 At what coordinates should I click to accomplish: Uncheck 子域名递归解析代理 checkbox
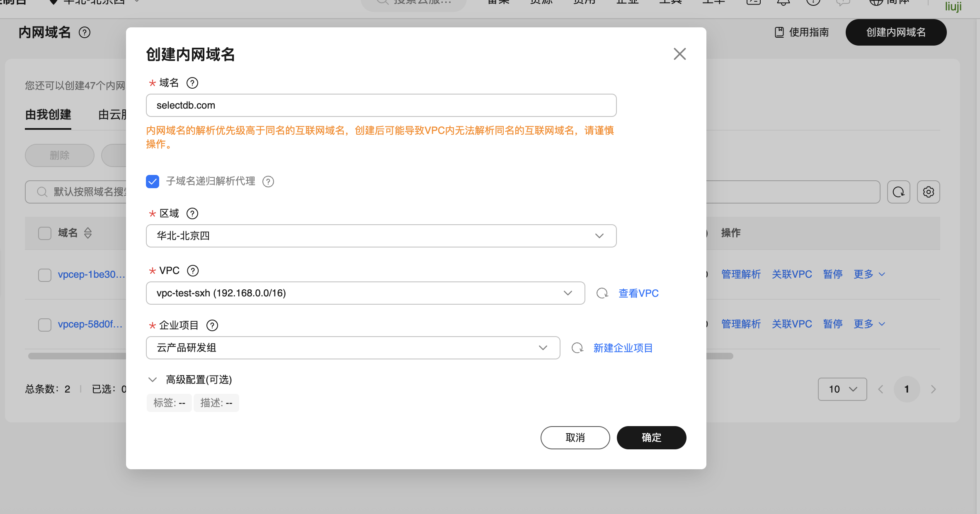153,181
